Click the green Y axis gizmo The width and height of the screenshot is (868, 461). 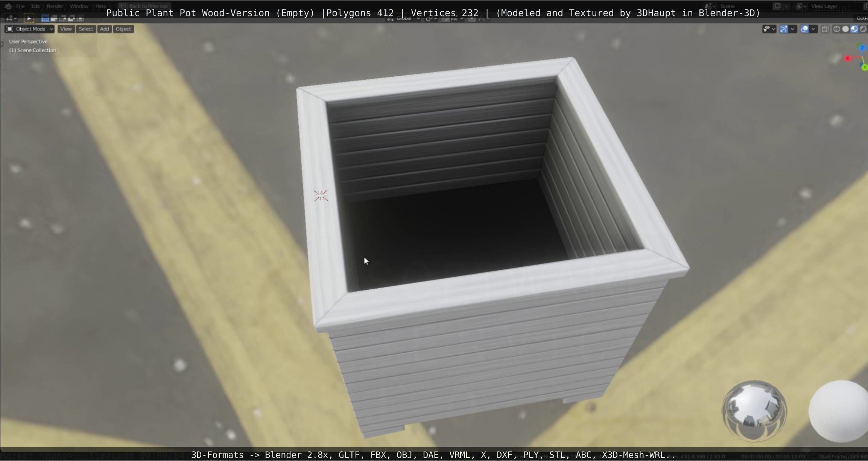[865, 67]
